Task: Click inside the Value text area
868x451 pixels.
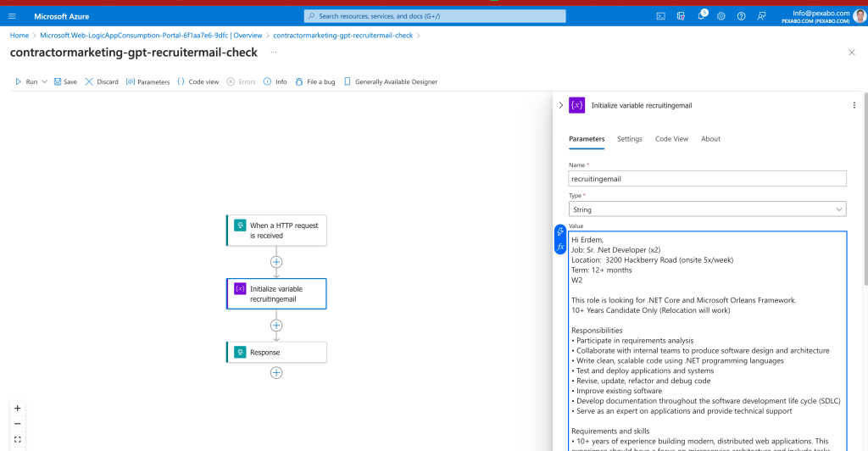Action: coord(708,340)
